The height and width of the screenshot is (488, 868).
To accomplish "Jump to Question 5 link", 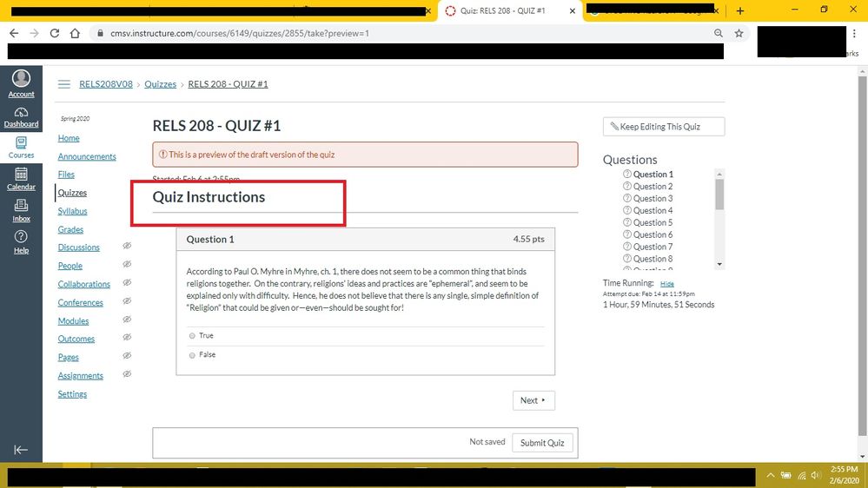I will pyautogui.click(x=653, y=223).
